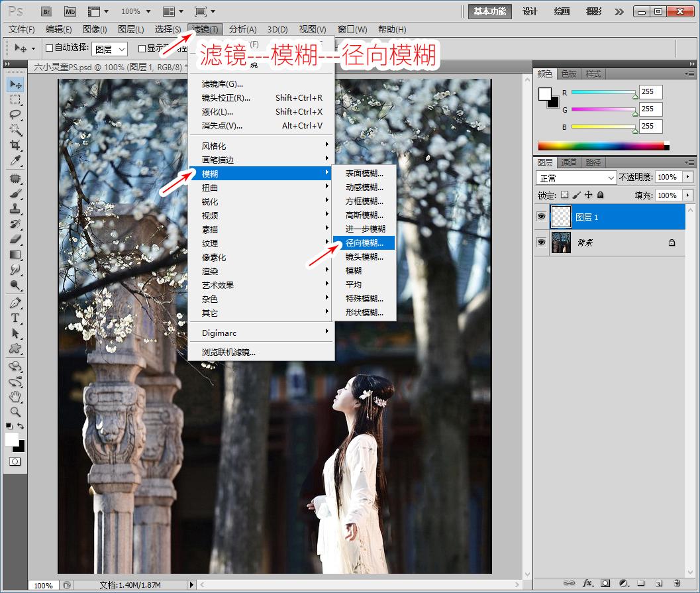Image resolution: width=700 pixels, height=593 pixels.
Task: Switch to 摄影 workspace
Action: [594, 12]
